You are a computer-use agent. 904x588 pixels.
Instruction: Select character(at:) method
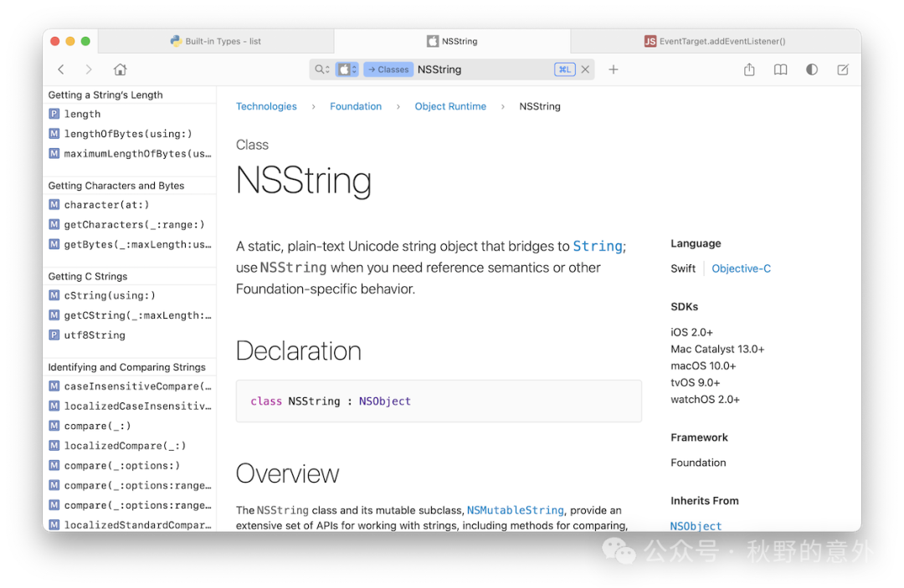click(130, 204)
